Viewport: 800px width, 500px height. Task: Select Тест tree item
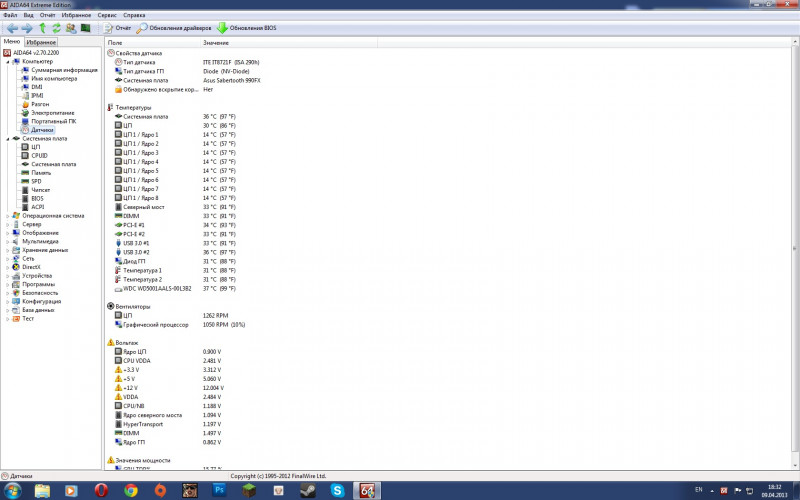tap(28, 319)
